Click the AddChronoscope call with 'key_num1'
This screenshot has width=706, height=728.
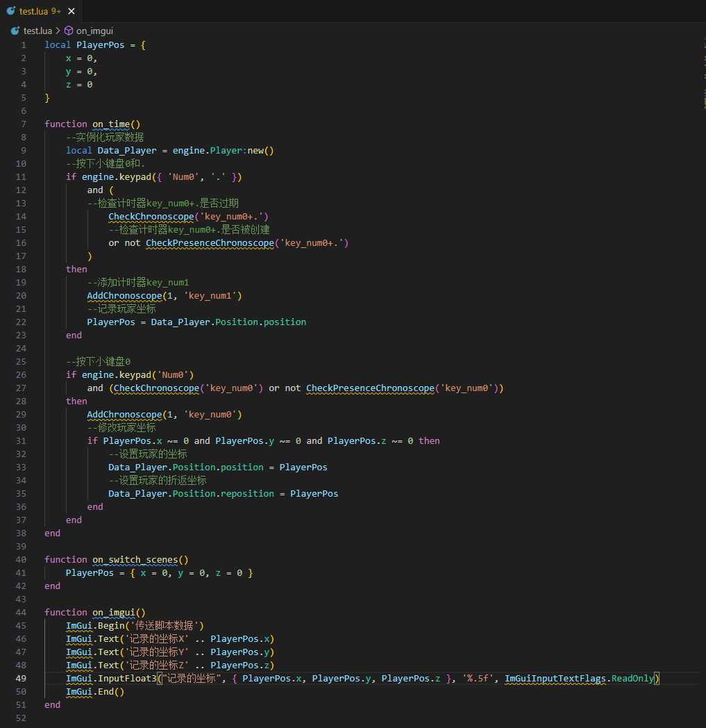(x=165, y=296)
